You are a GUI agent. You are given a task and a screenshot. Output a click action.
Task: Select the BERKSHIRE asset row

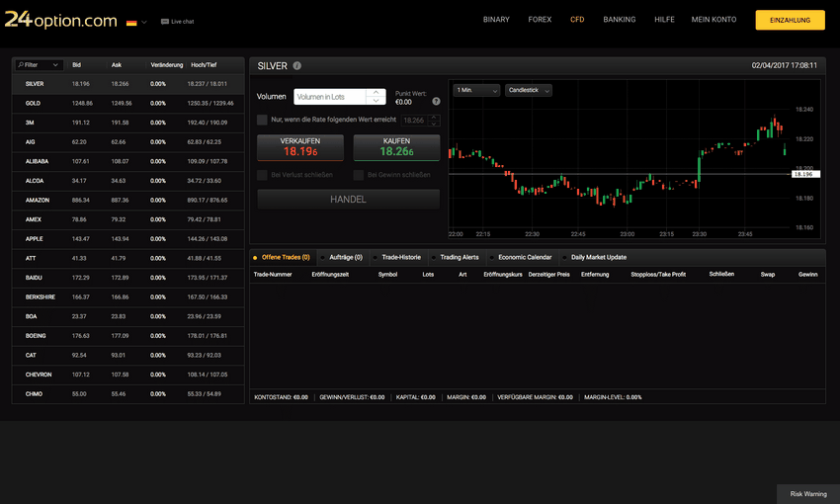(128, 296)
